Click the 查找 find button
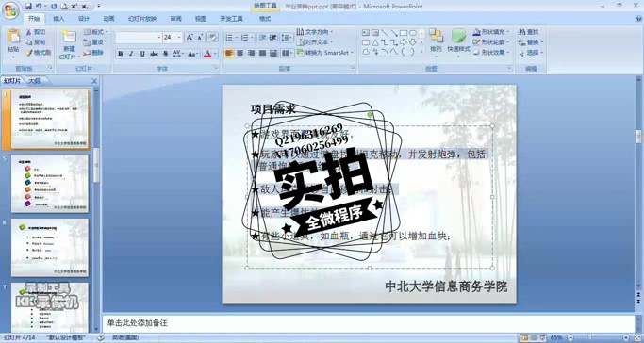 (x=529, y=32)
